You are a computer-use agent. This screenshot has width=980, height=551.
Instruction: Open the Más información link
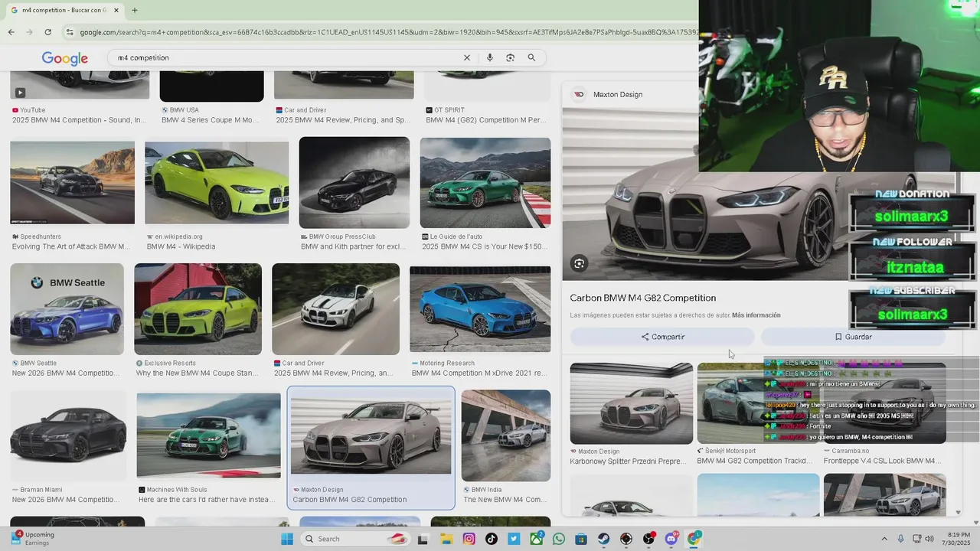(x=756, y=315)
